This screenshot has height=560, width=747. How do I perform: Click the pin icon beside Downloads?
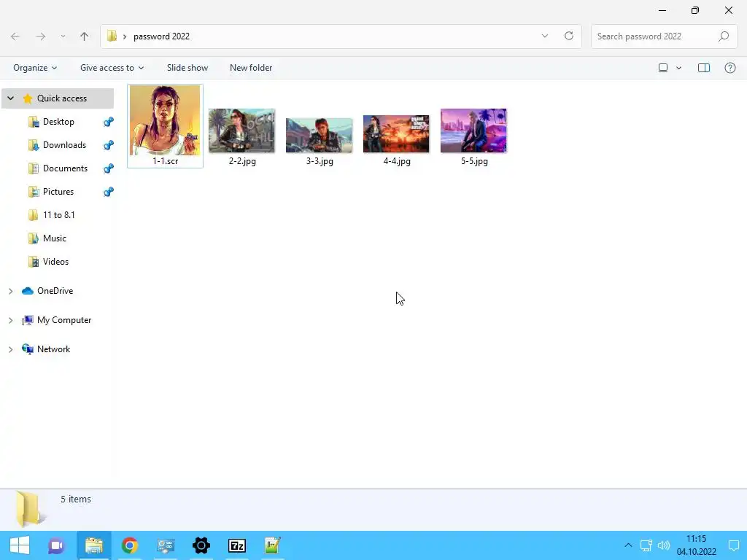(109, 145)
